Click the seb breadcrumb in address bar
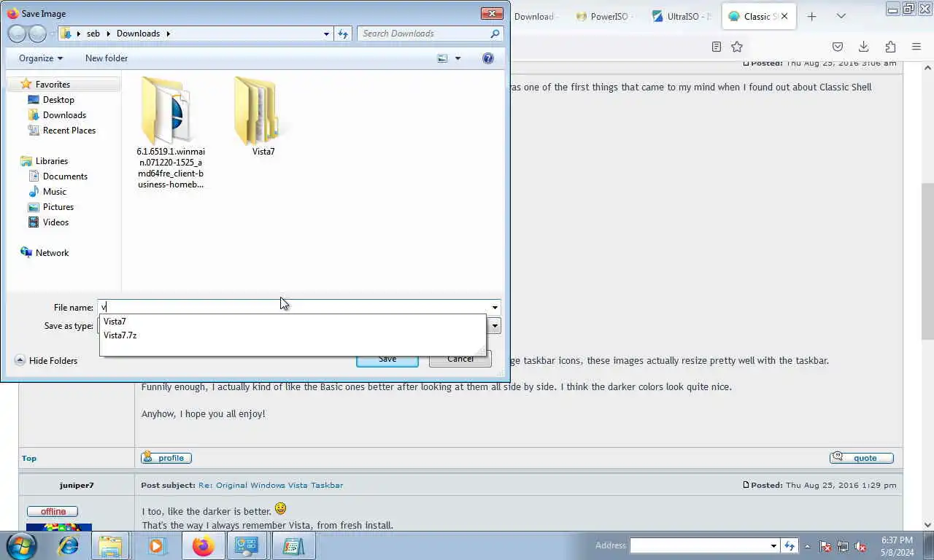 93,34
